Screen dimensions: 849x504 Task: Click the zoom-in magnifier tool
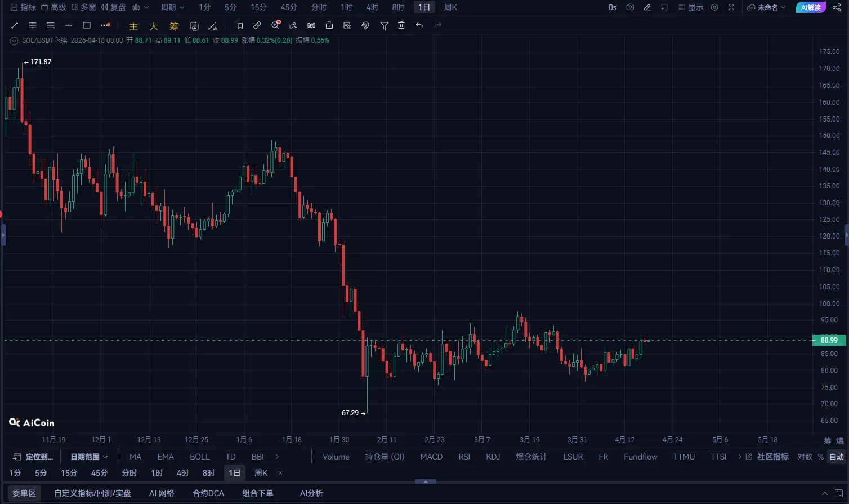tap(275, 25)
